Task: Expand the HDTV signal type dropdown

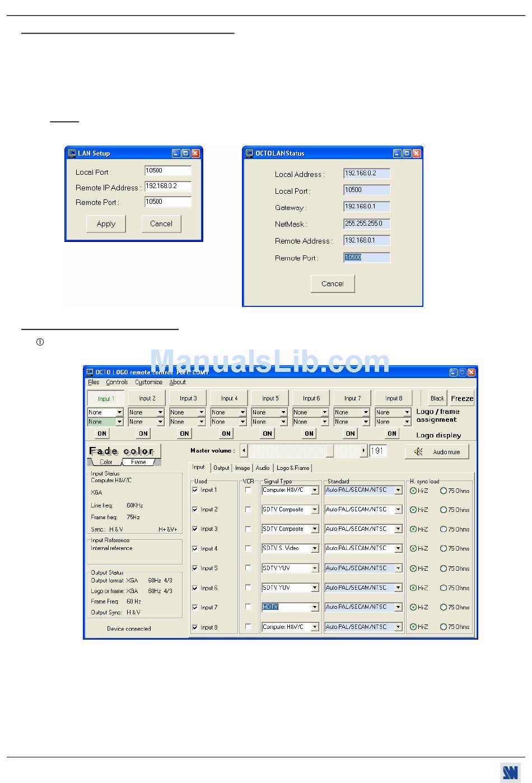Action: 315,607
